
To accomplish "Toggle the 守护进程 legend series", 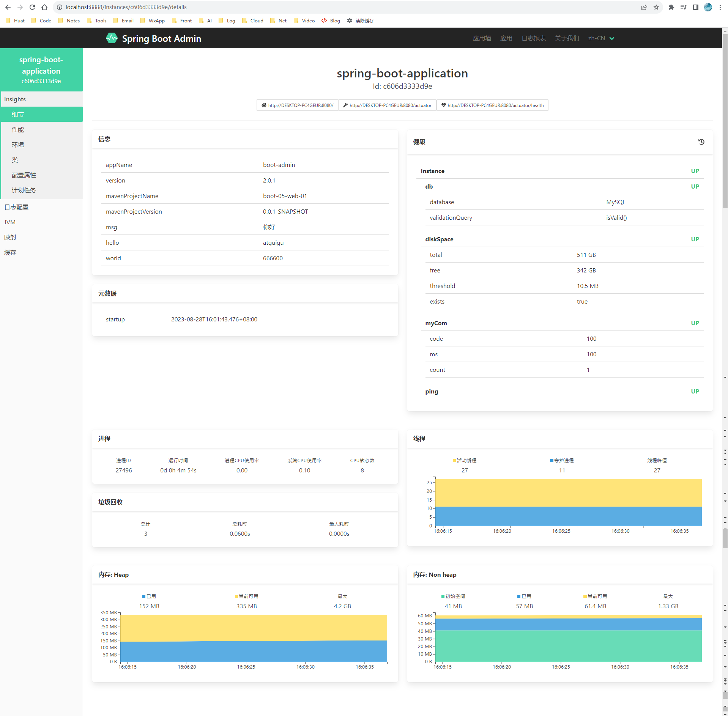I will click(x=561, y=460).
